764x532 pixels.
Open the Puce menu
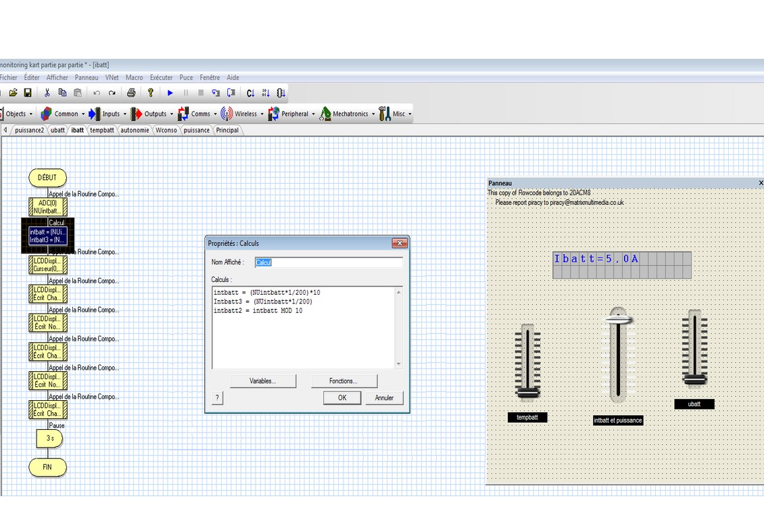point(186,78)
